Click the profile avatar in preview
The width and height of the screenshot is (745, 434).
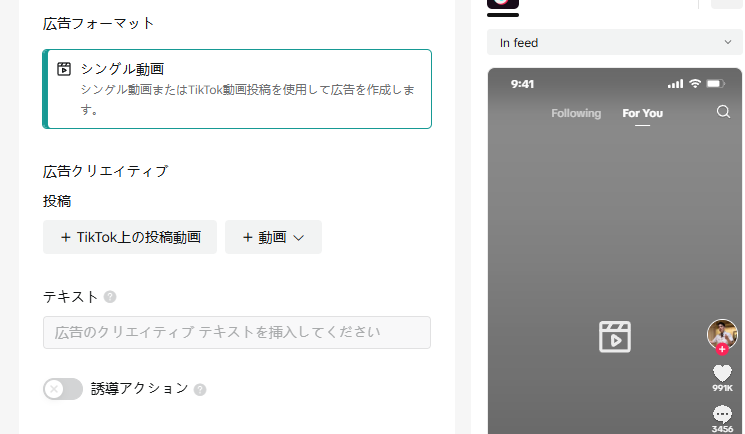pos(722,334)
